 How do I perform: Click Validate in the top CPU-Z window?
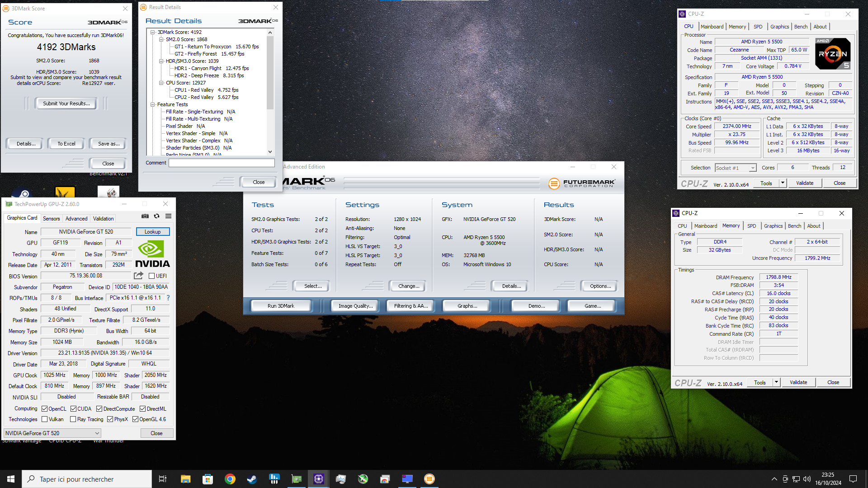pos(805,183)
